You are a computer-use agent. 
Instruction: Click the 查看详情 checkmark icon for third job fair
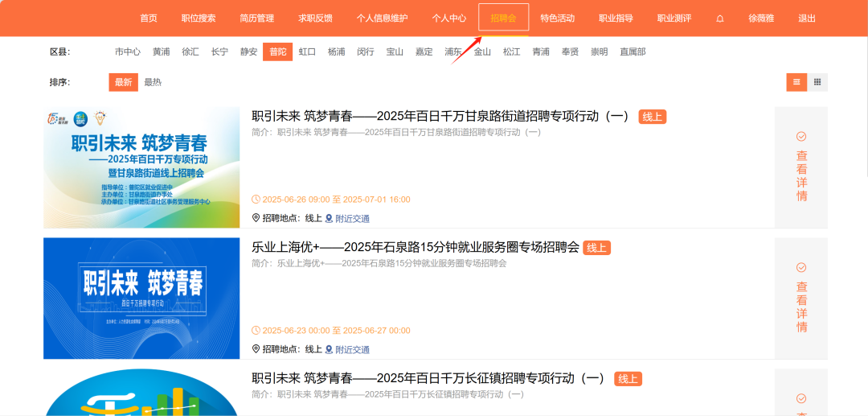[x=801, y=398]
